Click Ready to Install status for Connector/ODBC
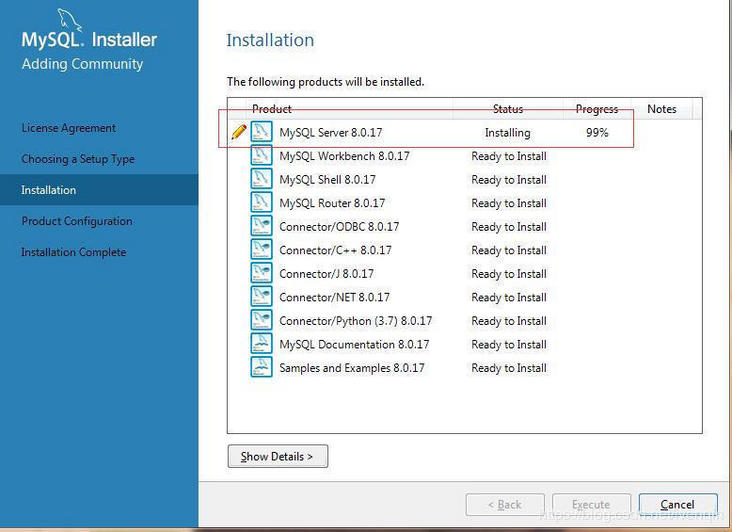 coord(509,227)
